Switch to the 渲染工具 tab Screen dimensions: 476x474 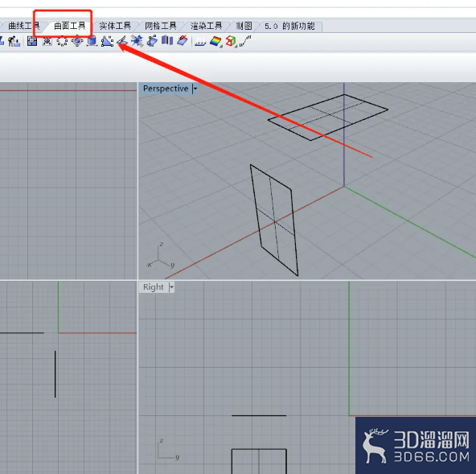tap(206, 26)
